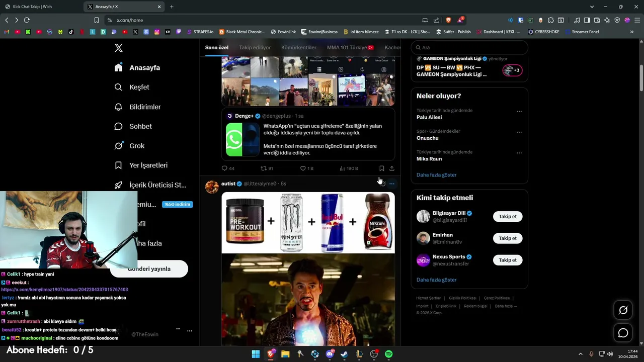Open more options for Onuachu trend
Screen dimensions: 644x362
[519, 132]
